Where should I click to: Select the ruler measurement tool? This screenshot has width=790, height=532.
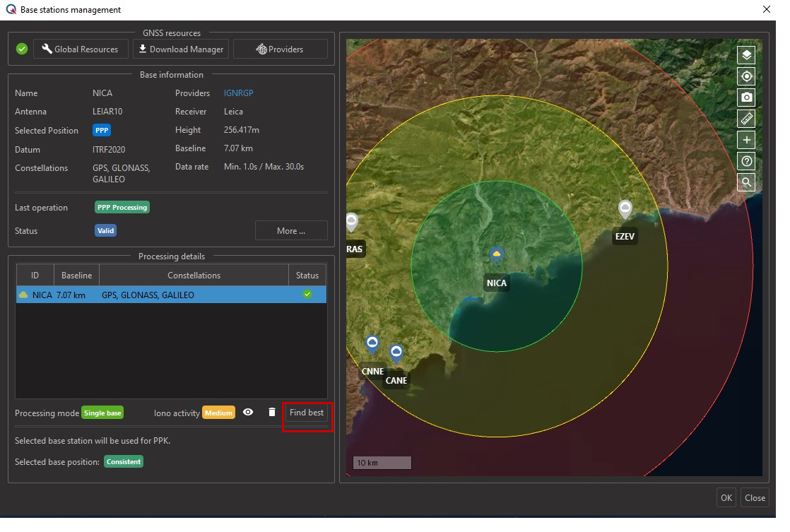click(746, 119)
